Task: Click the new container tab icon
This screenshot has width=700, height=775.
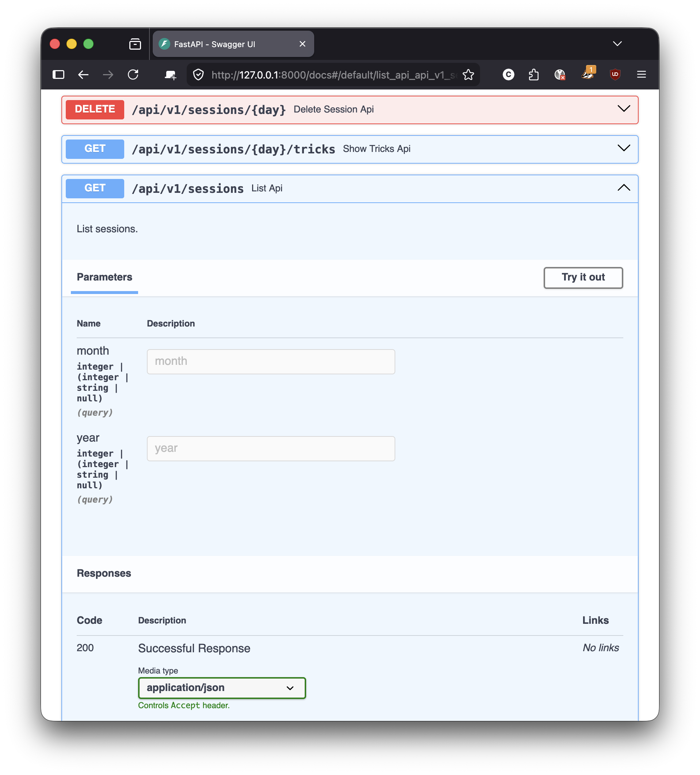Action: [170, 75]
